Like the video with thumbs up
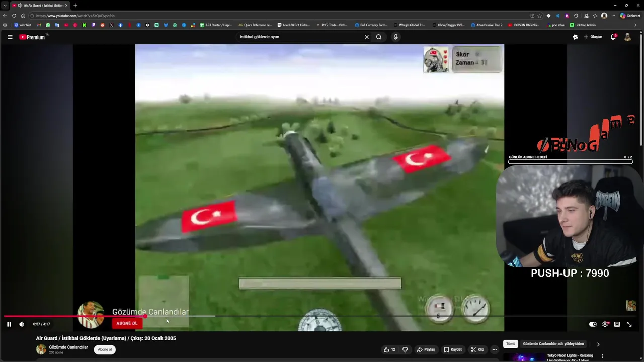 (390, 349)
